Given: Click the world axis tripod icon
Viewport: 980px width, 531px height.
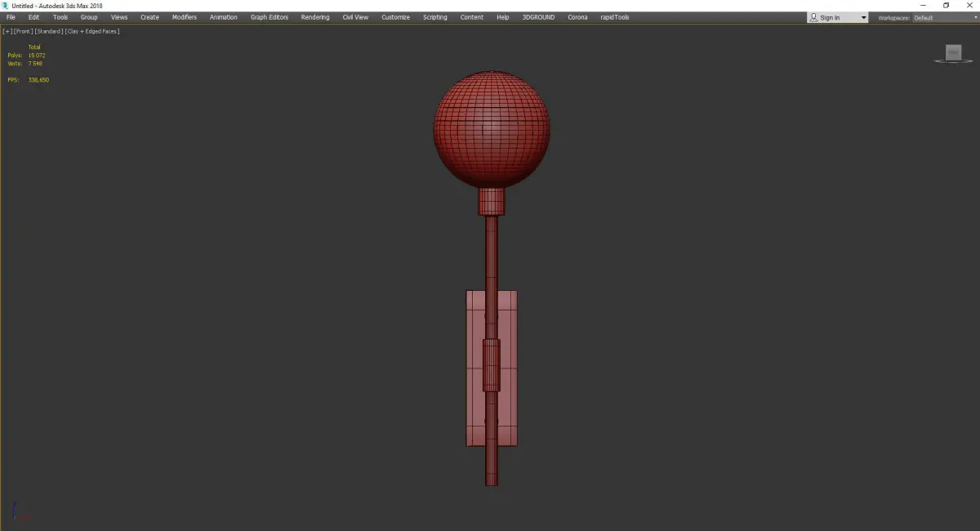Looking at the screenshot, I should 22,512.
